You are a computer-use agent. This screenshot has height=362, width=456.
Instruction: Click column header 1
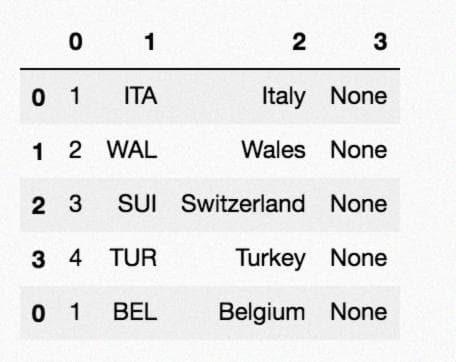(x=150, y=42)
